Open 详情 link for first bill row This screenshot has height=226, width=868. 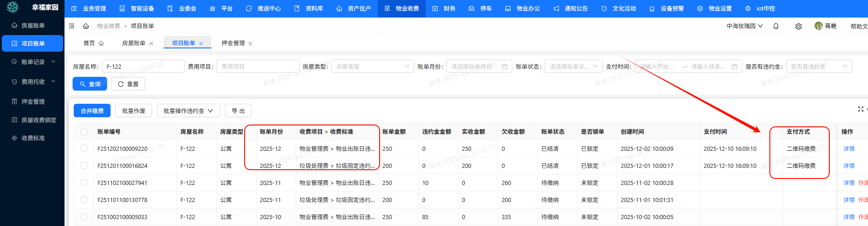pos(849,149)
